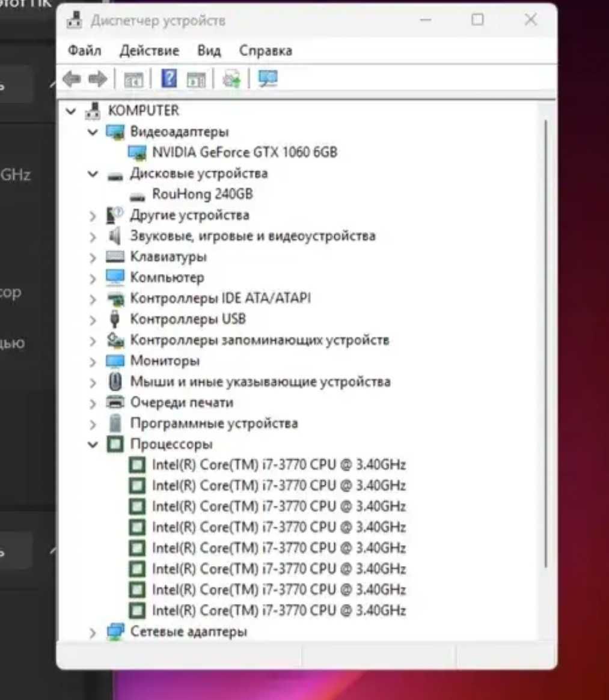
Task: Click the mouse icon of Мыши и иные указывающие устройства
Action: click(115, 382)
